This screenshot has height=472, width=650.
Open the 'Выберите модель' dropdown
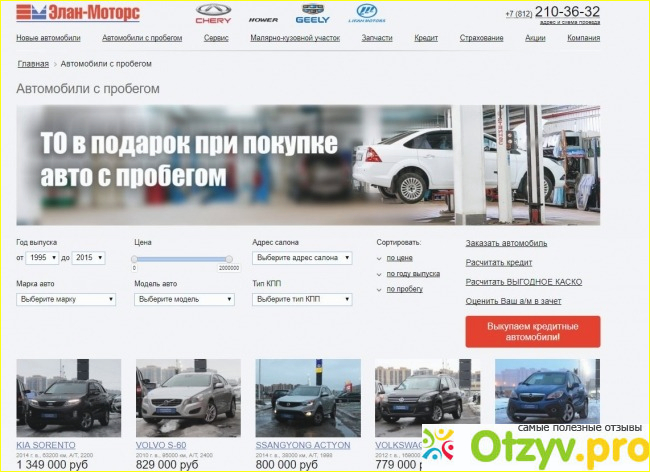click(184, 299)
